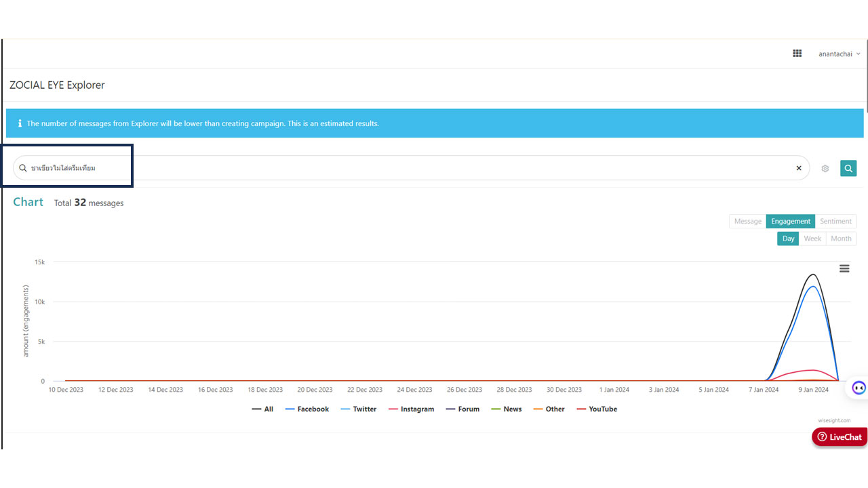Toggle the Twitter series in the legend

point(359,409)
